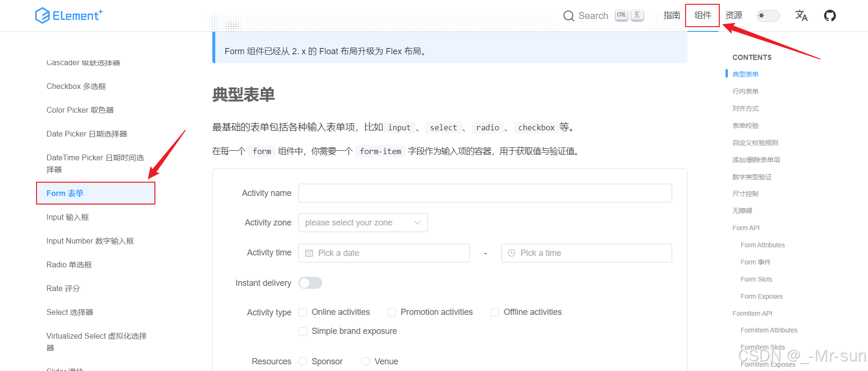Select Radio 单选框 in sidebar
The image size is (868, 371).
tap(69, 264)
